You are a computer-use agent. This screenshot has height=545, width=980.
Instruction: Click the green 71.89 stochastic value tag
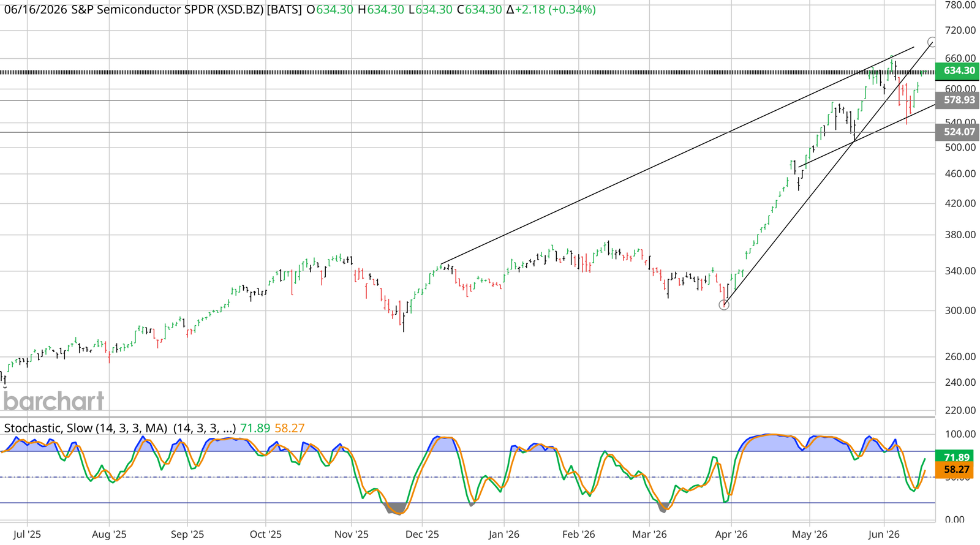pos(955,457)
